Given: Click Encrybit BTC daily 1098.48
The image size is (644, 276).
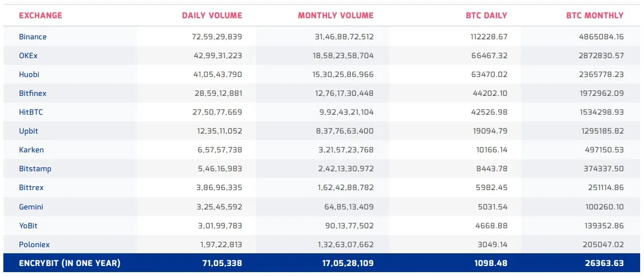Looking at the screenshot, I should (492, 263).
